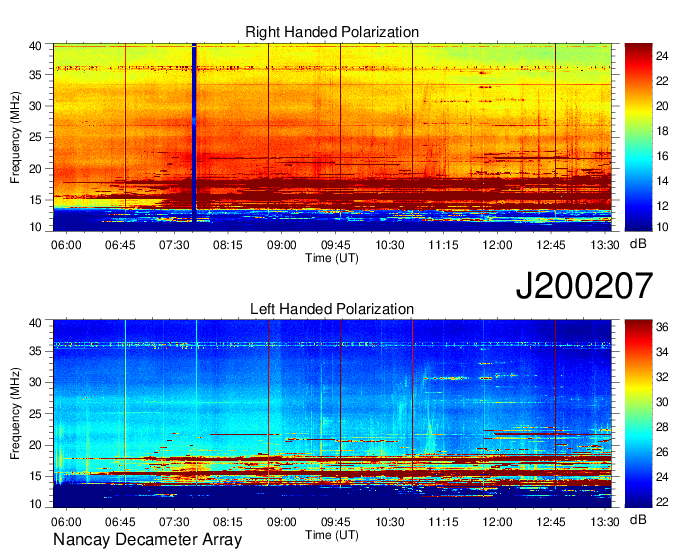The height and width of the screenshot is (552, 680).
Task: Click the Right Handed plot colorbar
Action: tap(638, 137)
